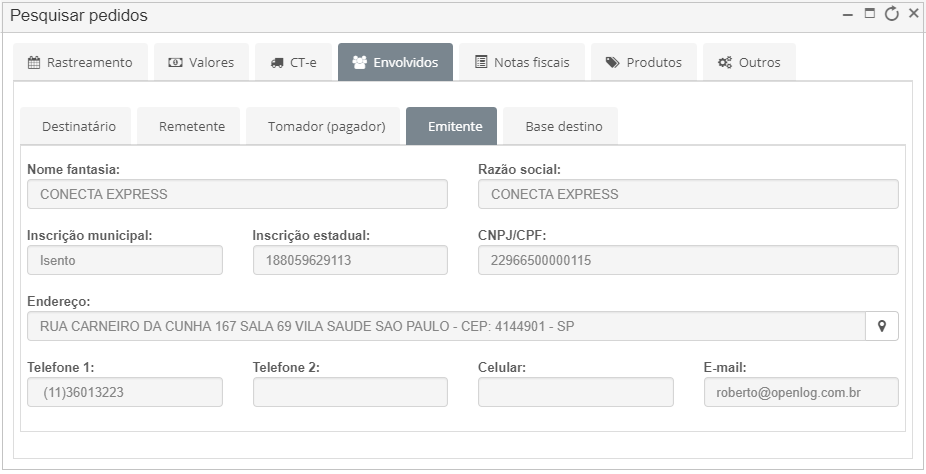
Task: Click the truck icon on CT-e tab
Action: [x=277, y=63]
